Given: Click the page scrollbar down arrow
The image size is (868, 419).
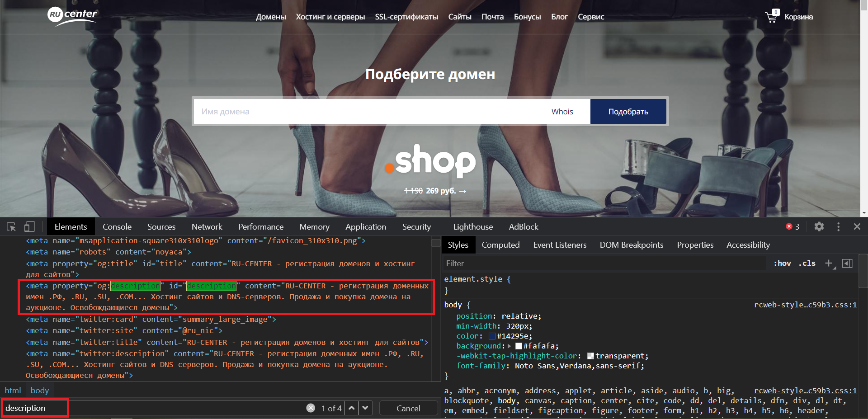Looking at the screenshot, I should [864, 213].
